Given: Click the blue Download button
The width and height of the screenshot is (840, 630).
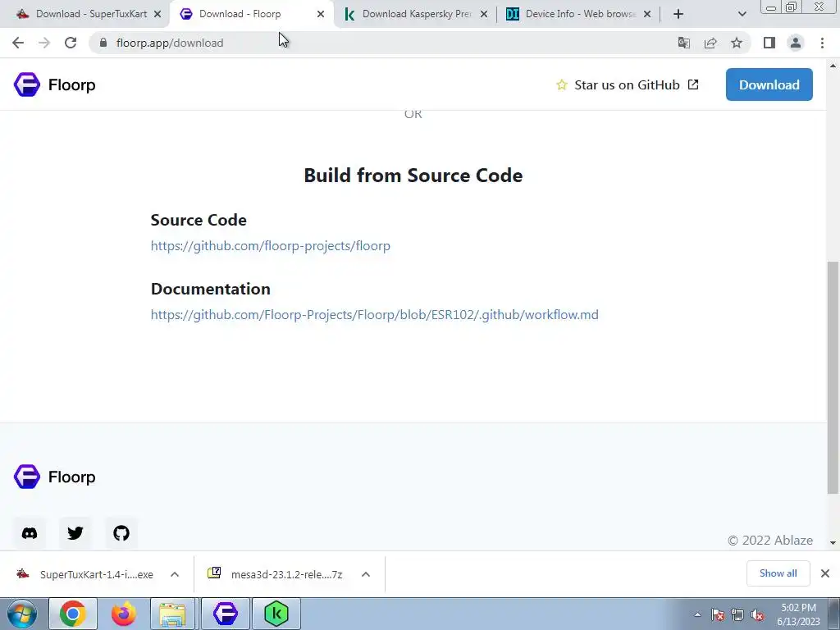Looking at the screenshot, I should [769, 84].
